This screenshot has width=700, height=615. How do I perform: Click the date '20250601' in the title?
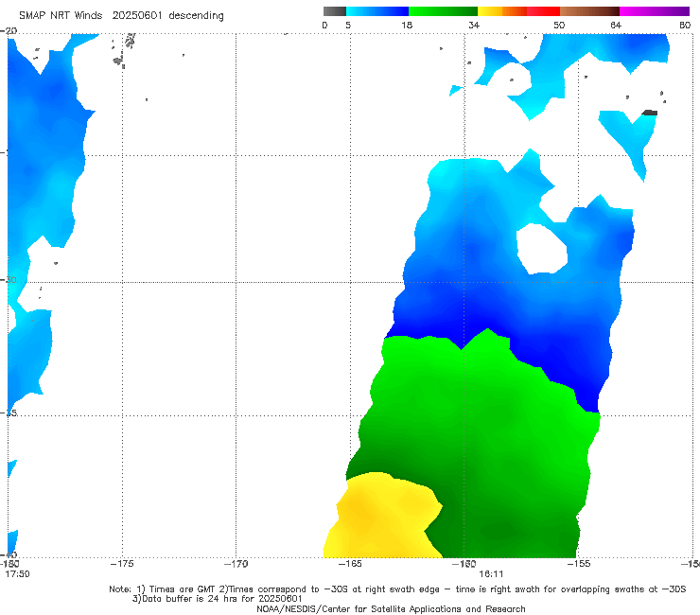[136, 16]
